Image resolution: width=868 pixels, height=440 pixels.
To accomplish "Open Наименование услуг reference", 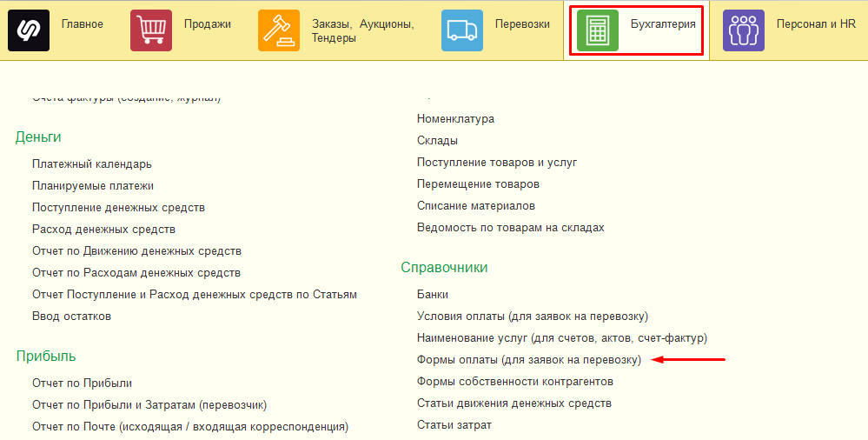I will (x=562, y=337).
